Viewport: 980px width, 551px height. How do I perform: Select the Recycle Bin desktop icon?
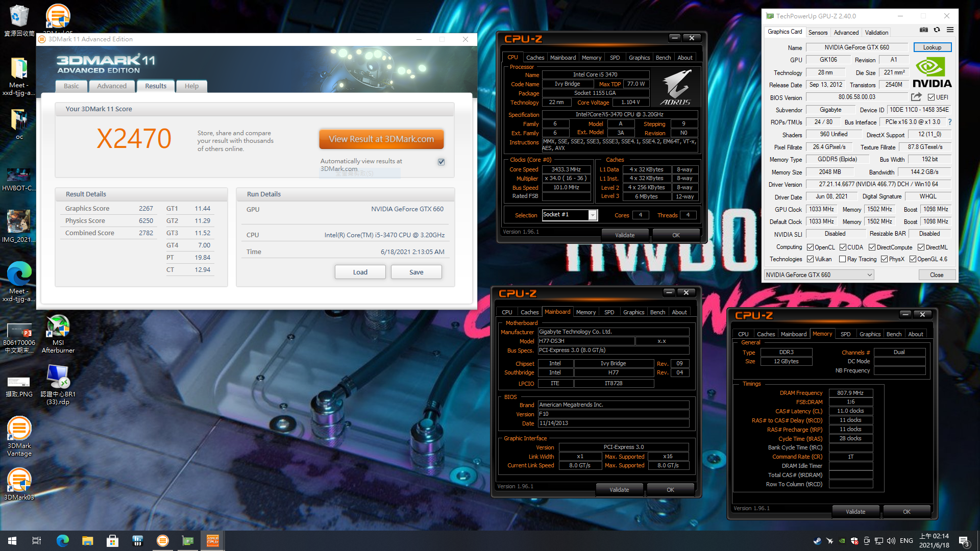[x=19, y=21]
